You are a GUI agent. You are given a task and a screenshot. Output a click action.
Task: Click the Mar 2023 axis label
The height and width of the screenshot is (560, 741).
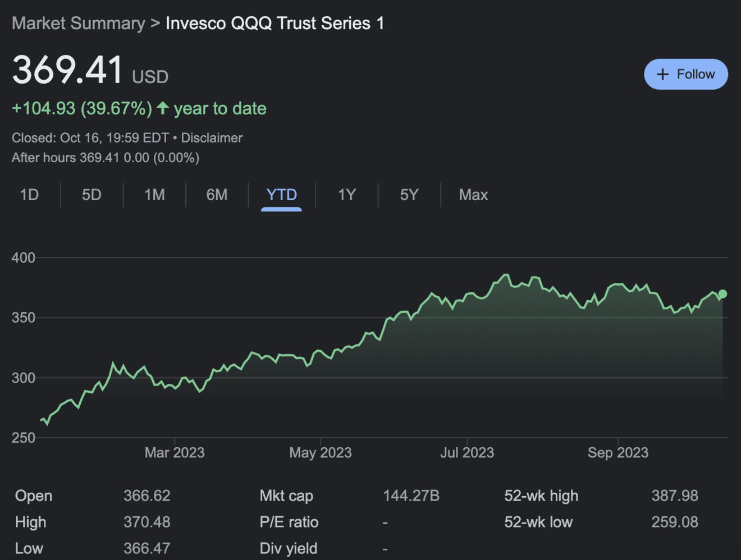pos(175,453)
